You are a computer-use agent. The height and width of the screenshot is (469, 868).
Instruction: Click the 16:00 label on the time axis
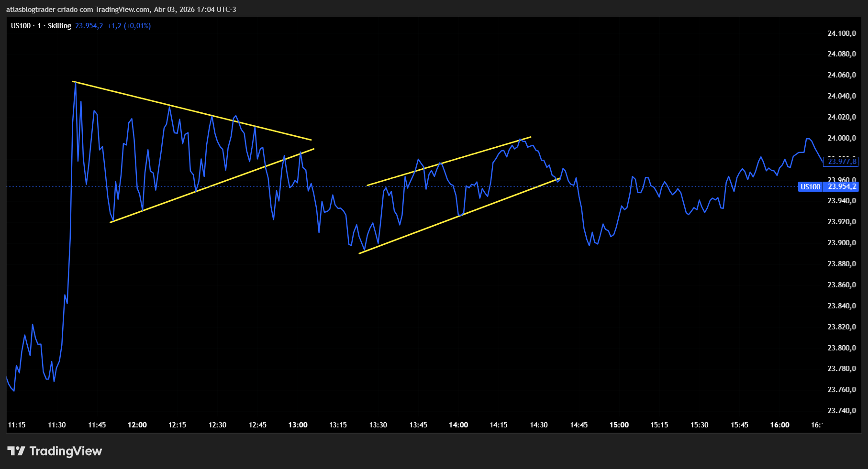coord(779,425)
